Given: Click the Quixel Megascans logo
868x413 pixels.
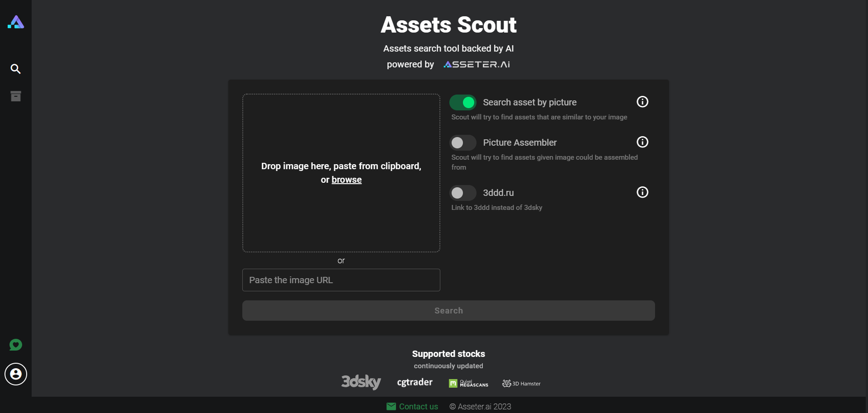Looking at the screenshot, I should (x=469, y=383).
